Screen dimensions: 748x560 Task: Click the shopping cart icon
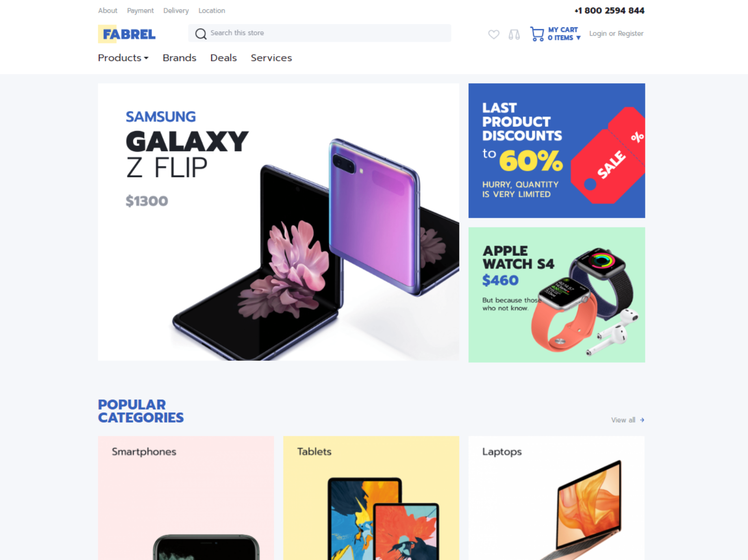pos(537,34)
